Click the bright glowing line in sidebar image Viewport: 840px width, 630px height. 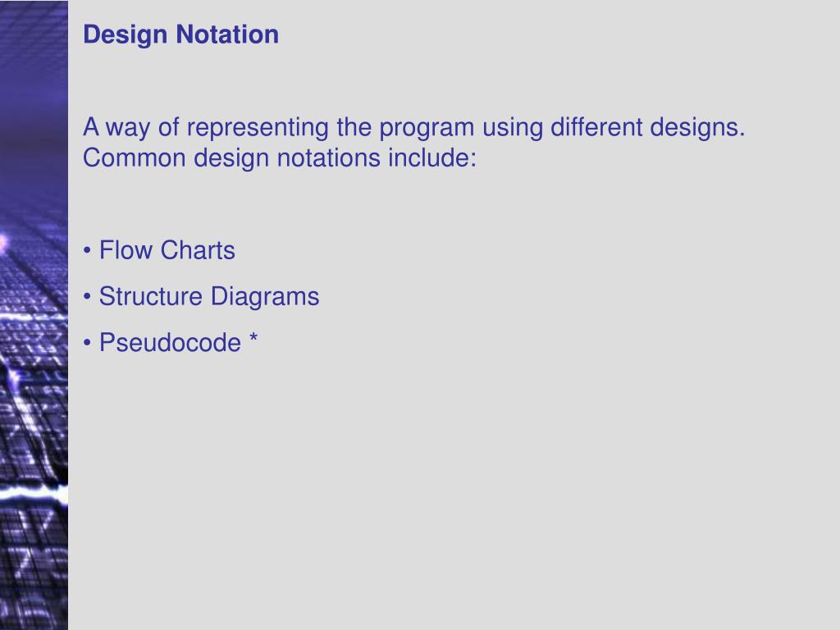tap(34, 492)
